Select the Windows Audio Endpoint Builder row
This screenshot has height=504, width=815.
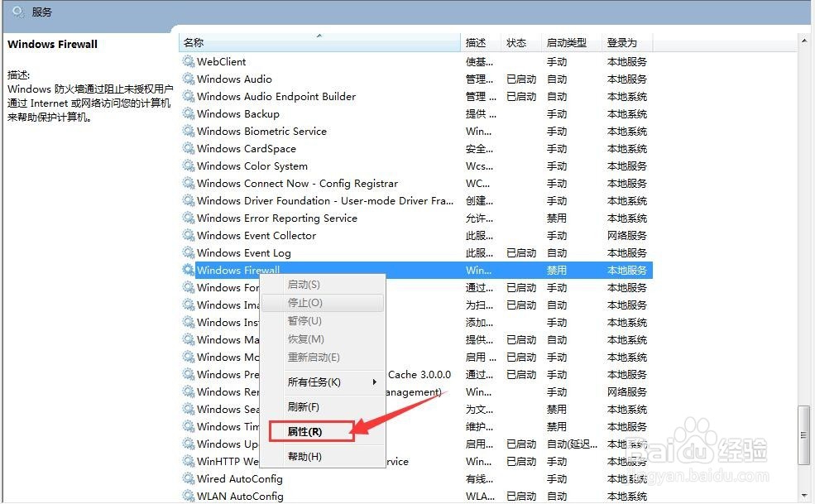pyautogui.click(x=416, y=96)
